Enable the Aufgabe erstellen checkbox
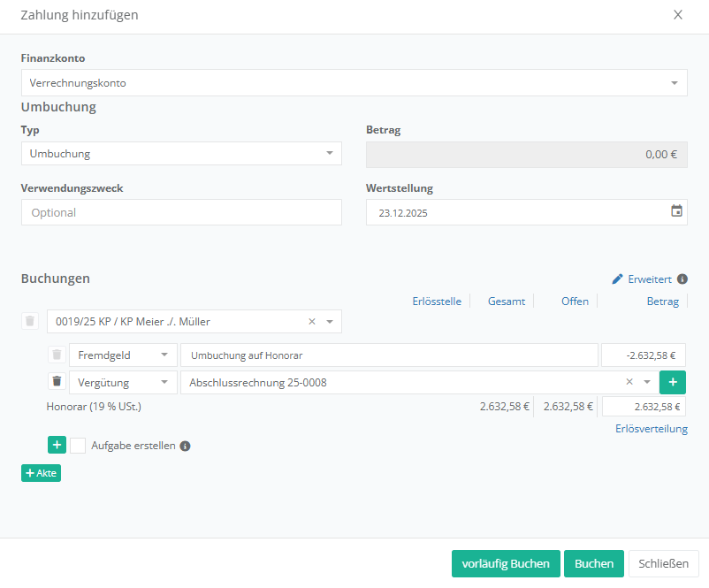Viewport: 709px width, 588px height. pos(78,446)
